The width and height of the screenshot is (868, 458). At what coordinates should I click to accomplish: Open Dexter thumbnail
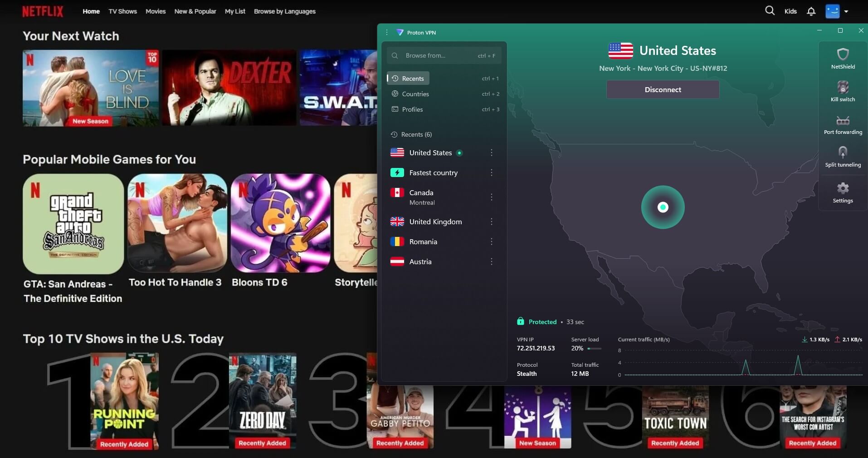[229, 88]
